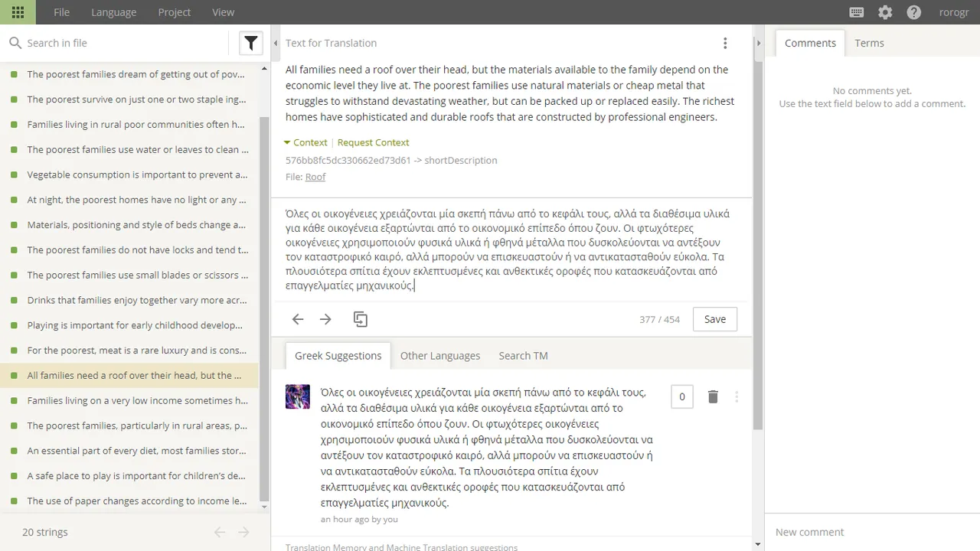
Task: Go to next string arrow
Action: (x=325, y=319)
